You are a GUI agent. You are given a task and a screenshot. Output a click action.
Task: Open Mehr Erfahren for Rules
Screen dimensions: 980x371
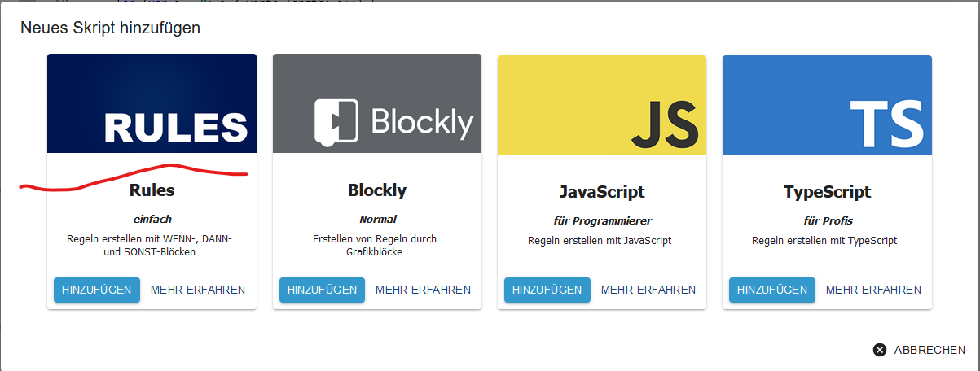[198, 290]
